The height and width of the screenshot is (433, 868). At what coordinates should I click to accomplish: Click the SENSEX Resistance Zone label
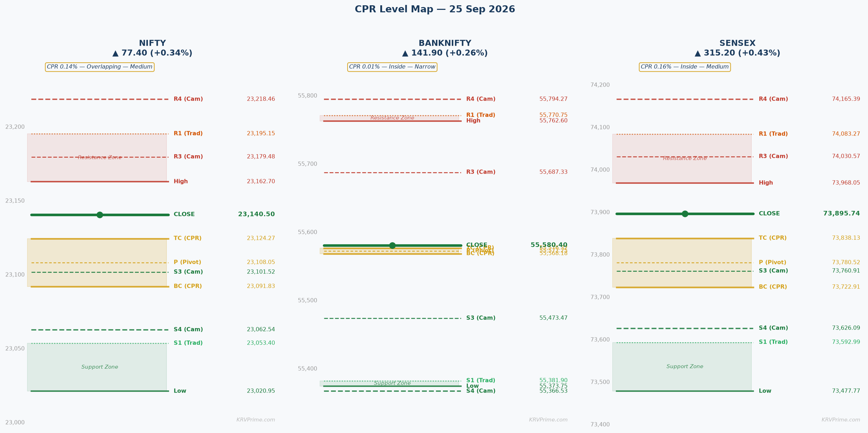(x=685, y=159)
